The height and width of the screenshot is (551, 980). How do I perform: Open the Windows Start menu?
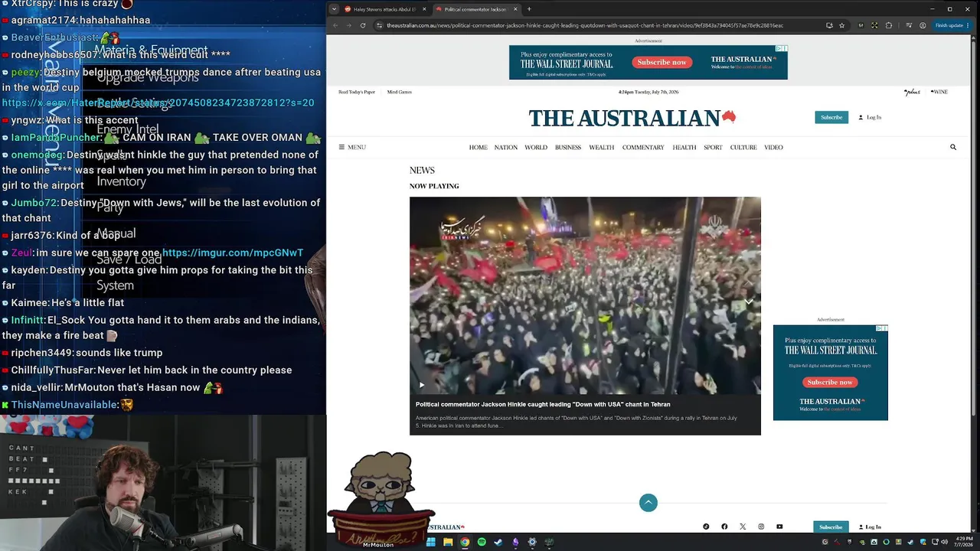coord(431,542)
